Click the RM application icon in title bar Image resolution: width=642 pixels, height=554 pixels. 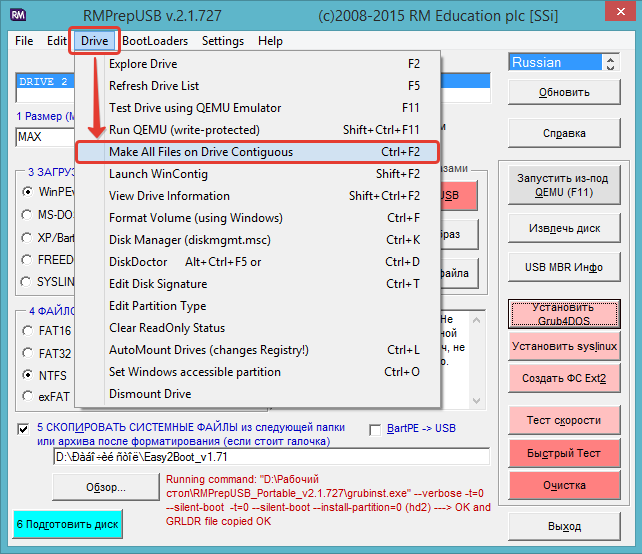coord(18,15)
